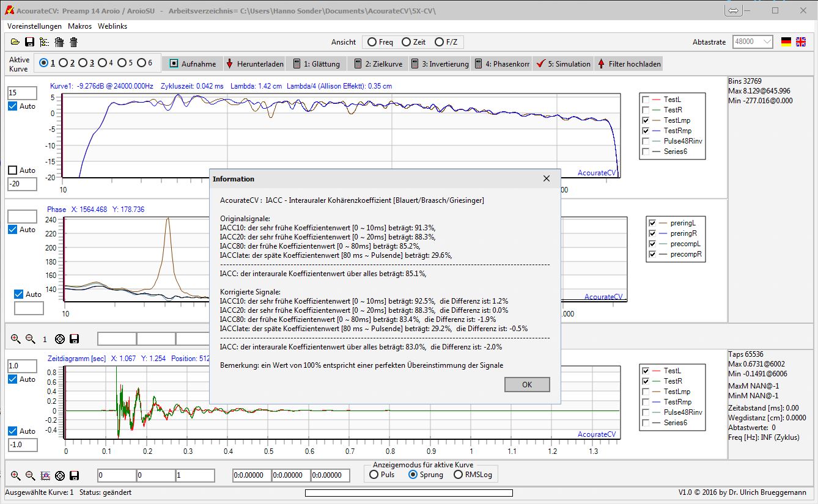Select active curve 2
This screenshot has width=818, height=504.
pos(64,63)
